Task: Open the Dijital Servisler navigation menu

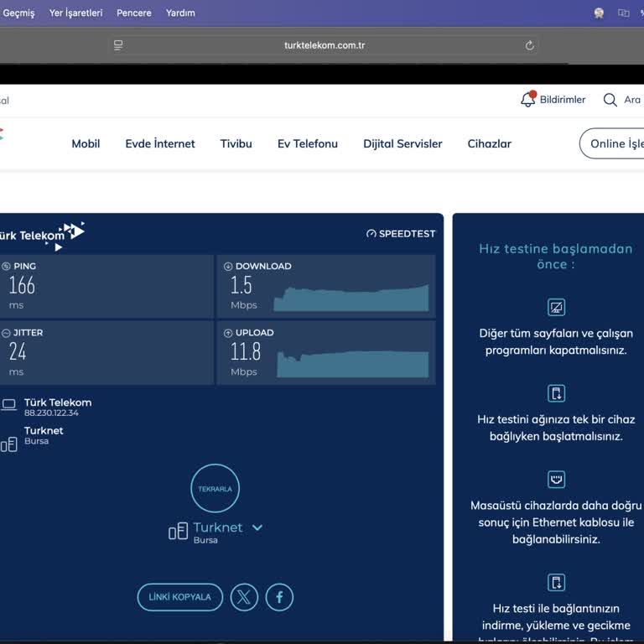Action: pos(402,143)
